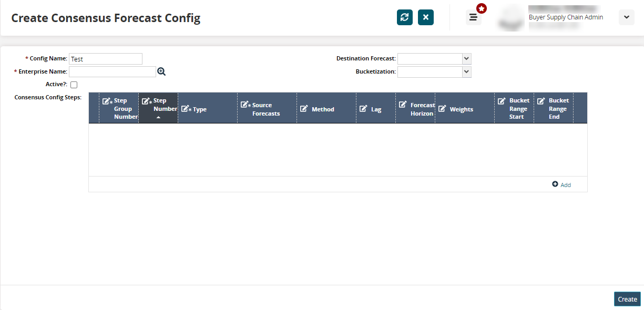Open Enterprise Name lookup magnifier
The height and width of the screenshot is (310, 644).
click(x=161, y=72)
